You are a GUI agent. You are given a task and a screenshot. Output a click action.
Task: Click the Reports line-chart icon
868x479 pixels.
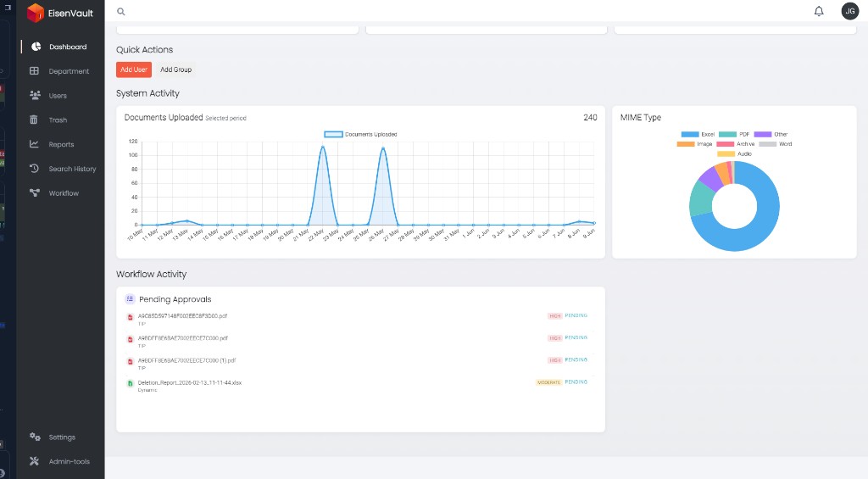34,144
